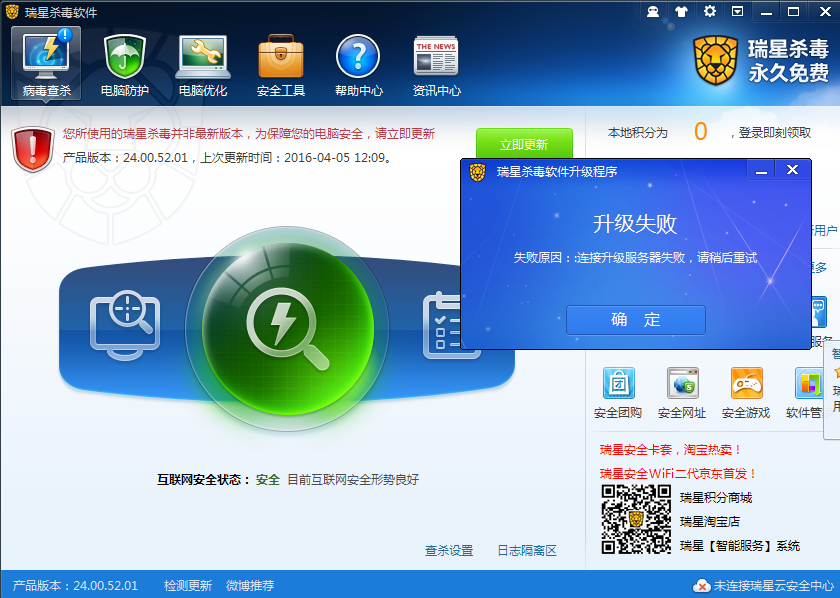
Task: Open the 电脑优化 optimization tab
Action: point(203,65)
